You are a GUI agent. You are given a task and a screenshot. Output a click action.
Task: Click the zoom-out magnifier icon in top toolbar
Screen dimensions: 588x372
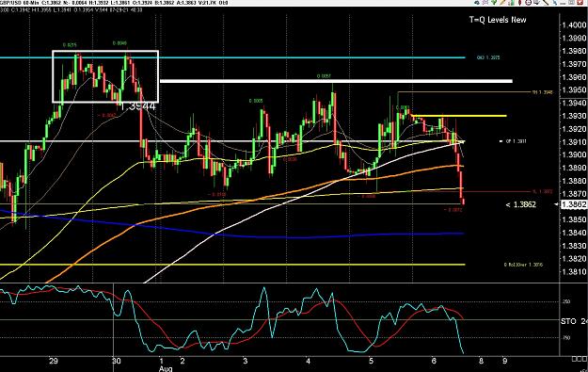[529, 3]
